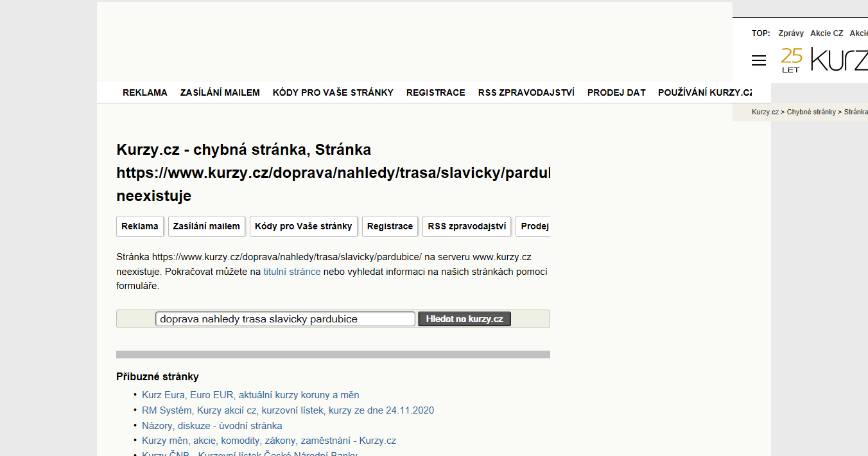The width and height of the screenshot is (868, 456).
Task: Open ZASÍLÁNÍ MAILEM in the top navigation
Action: [220, 92]
